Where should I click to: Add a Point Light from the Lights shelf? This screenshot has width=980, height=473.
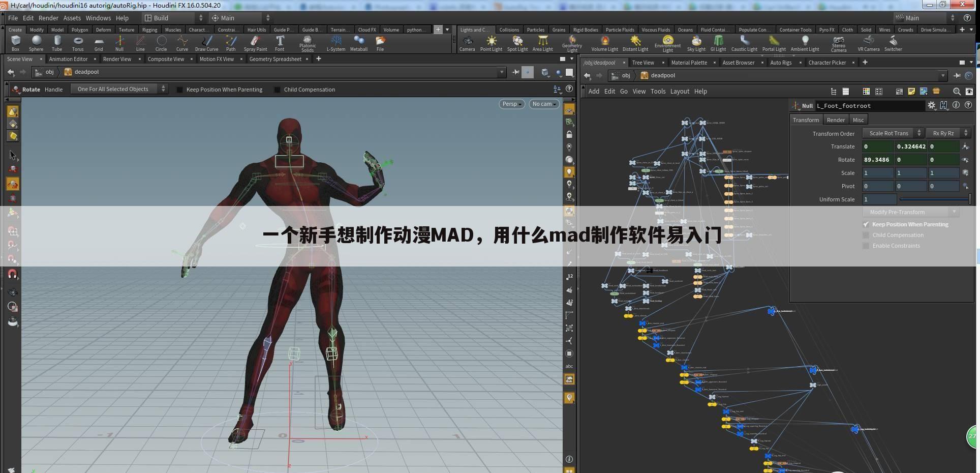(491, 43)
